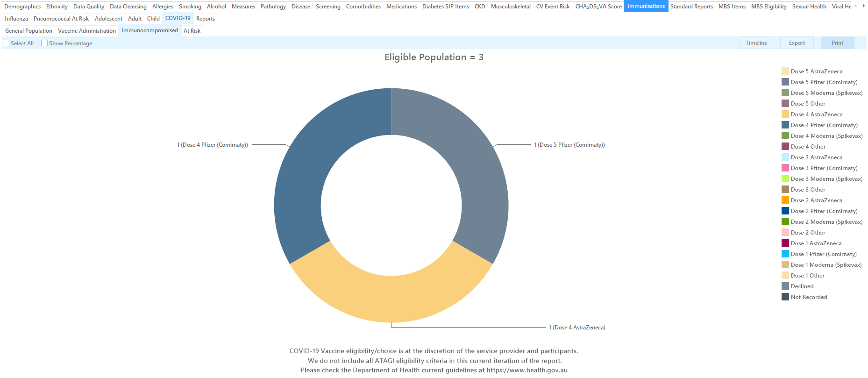Enable the Show Percentage checkbox
868x378 pixels.
click(44, 43)
